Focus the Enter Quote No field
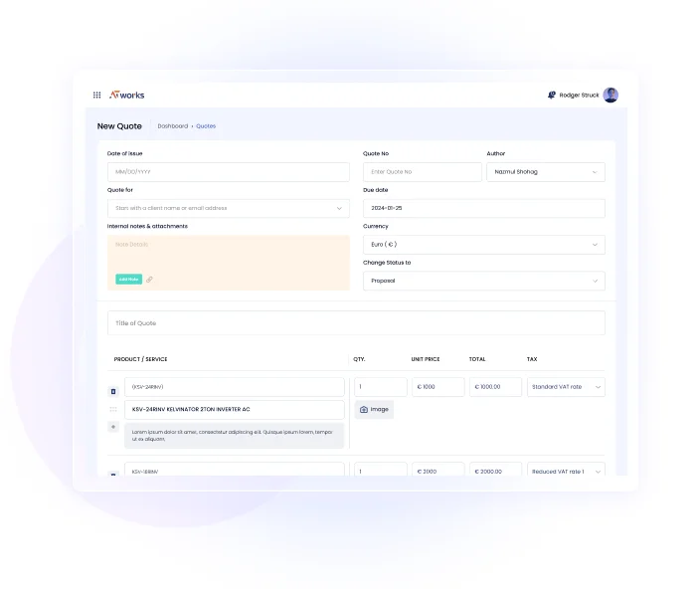 (x=422, y=172)
